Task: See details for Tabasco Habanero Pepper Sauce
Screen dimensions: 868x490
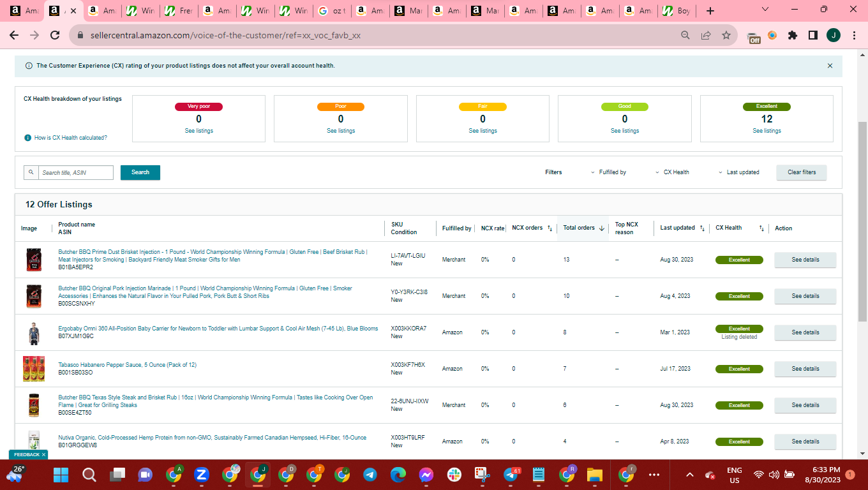Action: 805,369
